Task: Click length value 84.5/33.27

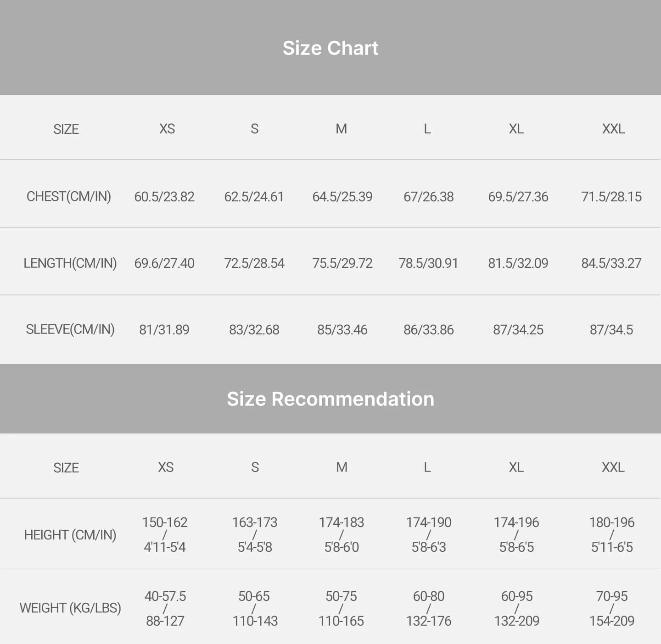Action: click(x=611, y=263)
